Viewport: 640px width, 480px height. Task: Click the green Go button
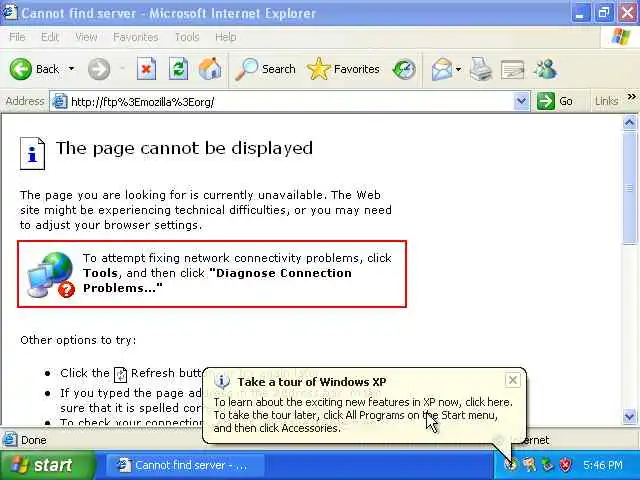coord(554,101)
